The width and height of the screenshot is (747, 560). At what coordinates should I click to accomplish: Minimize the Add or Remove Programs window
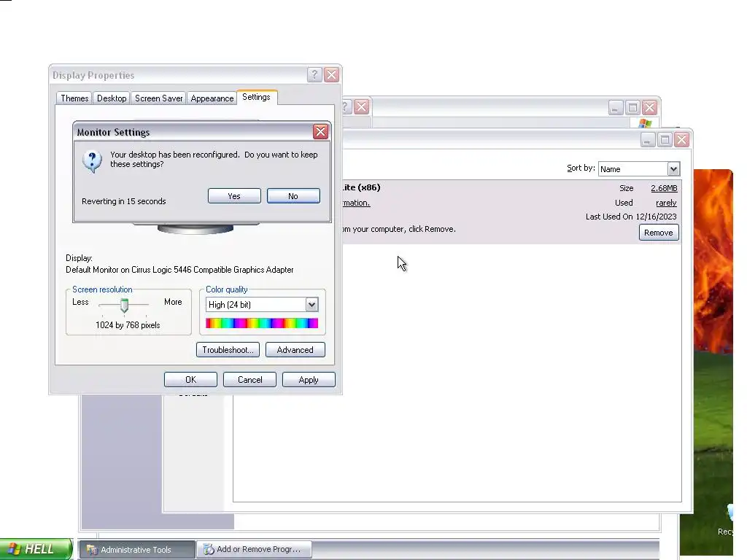pyautogui.click(x=648, y=139)
